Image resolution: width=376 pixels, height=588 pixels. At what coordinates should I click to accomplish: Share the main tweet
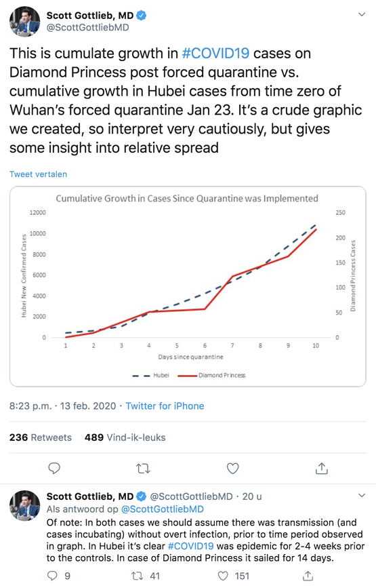click(321, 468)
